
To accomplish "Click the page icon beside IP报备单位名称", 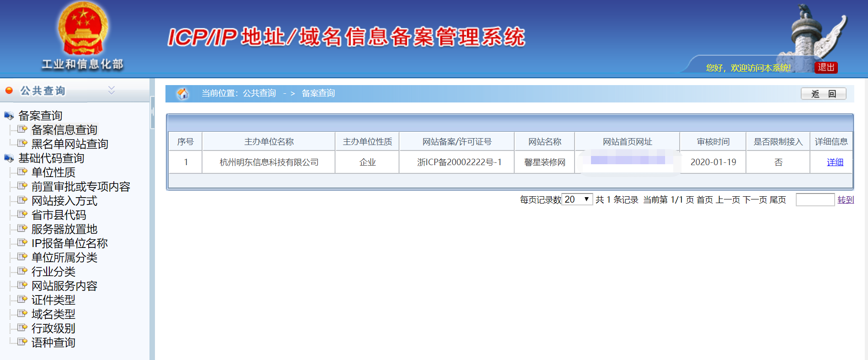I will coord(22,242).
